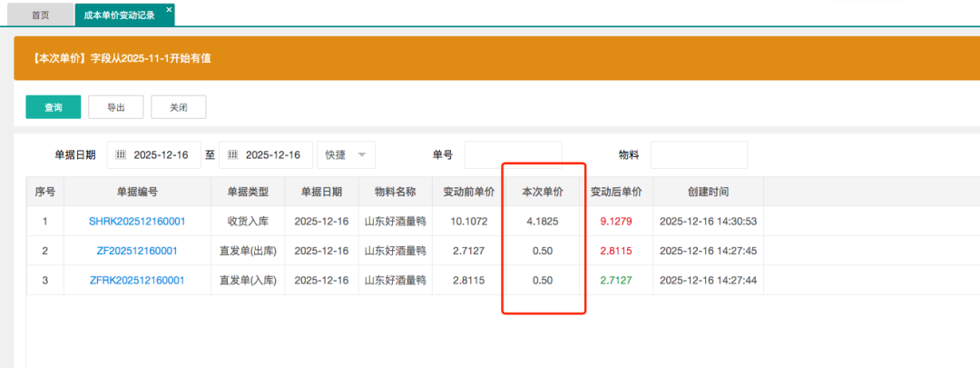980x368 pixels.
Task: Select the 成本单价变动记录 tab
Action: (119, 15)
